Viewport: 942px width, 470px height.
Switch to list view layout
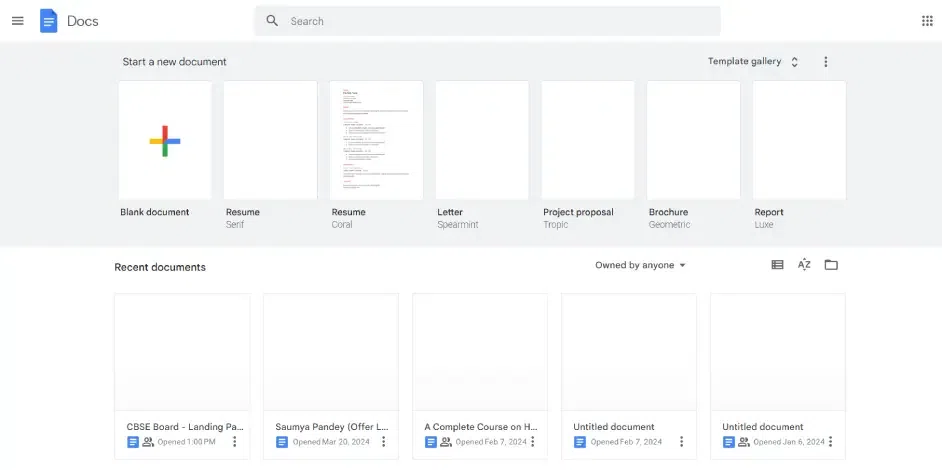pos(777,265)
